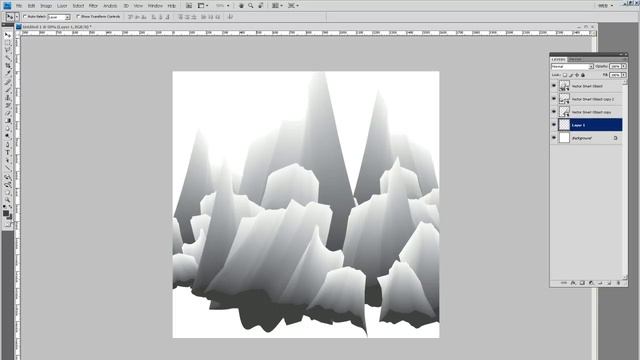This screenshot has height=360, width=640.
Task: Click the Add layer style fx icon
Action: coord(573,283)
